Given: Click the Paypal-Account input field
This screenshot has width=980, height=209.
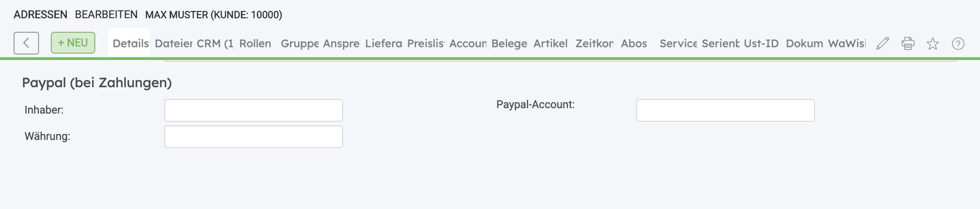Looking at the screenshot, I should click(x=725, y=110).
